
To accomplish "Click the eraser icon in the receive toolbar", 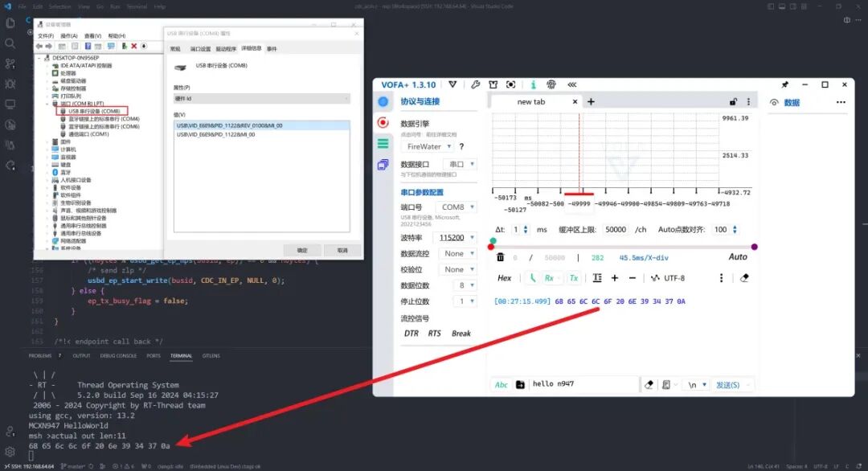I will [744, 278].
